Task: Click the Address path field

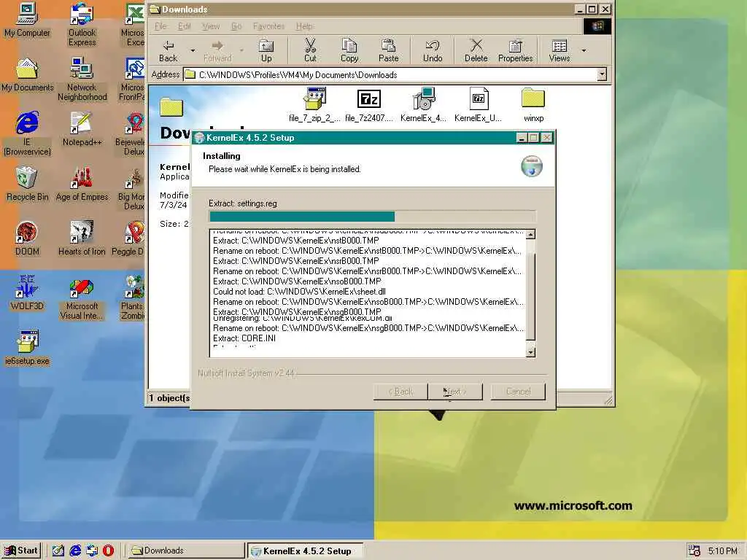Action: [391, 75]
